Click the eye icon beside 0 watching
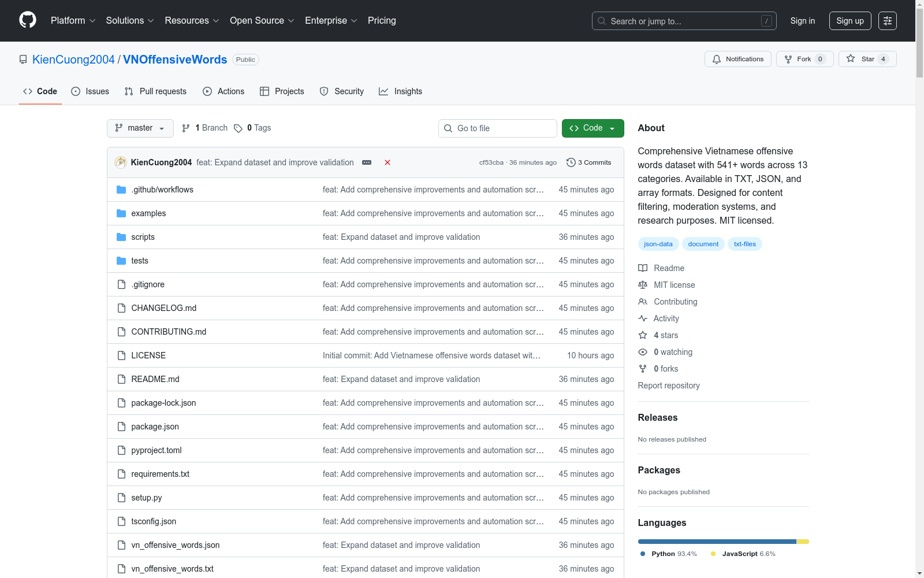 643,352
